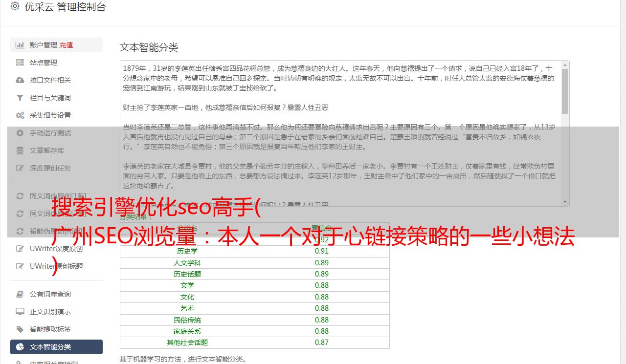Image resolution: width=626 pixels, height=364 pixels.
Task: Click the gear icon beside 优采云 管理控制台
Action: pos(15,6)
